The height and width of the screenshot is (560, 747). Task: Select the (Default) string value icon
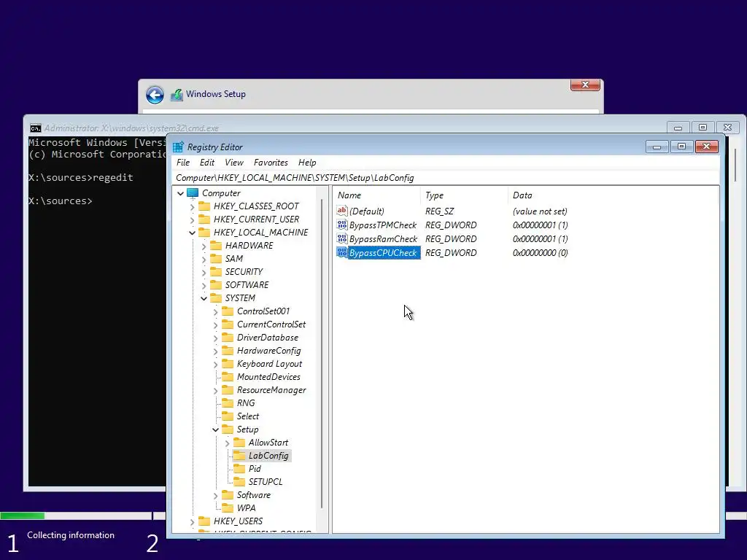pyautogui.click(x=341, y=211)
